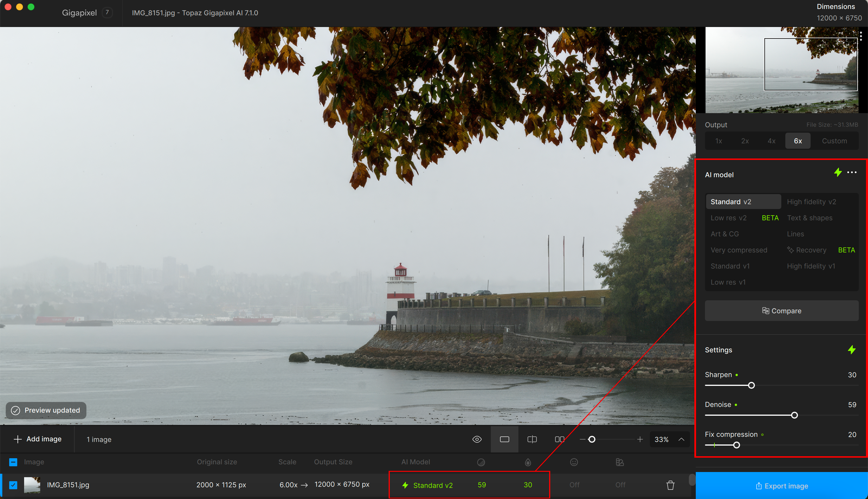Click the Denoise slider handle
868x499 pixels.
[794, 415]
